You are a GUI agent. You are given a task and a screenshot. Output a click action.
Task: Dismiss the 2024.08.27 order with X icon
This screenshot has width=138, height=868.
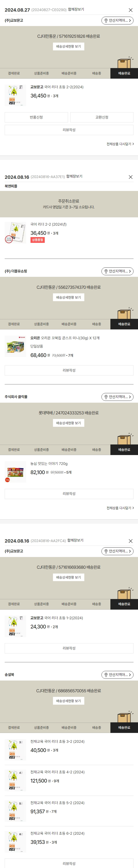point(131,10)
